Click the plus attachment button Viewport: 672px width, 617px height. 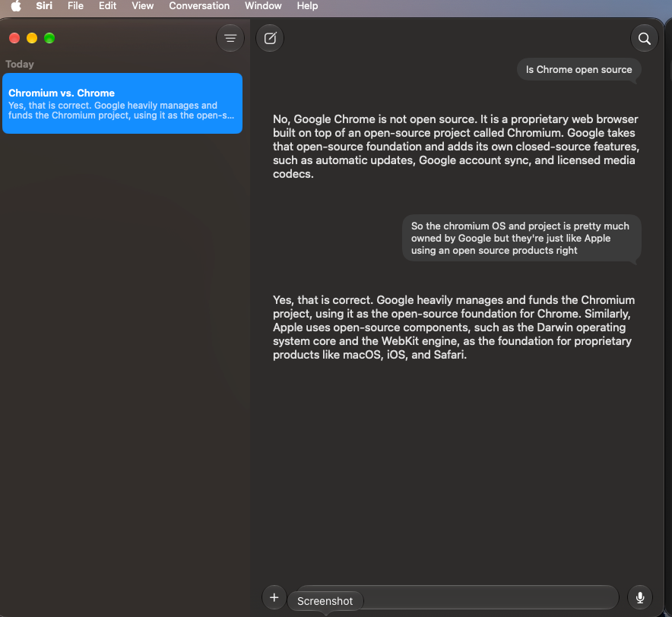click(x=274, y=596)
